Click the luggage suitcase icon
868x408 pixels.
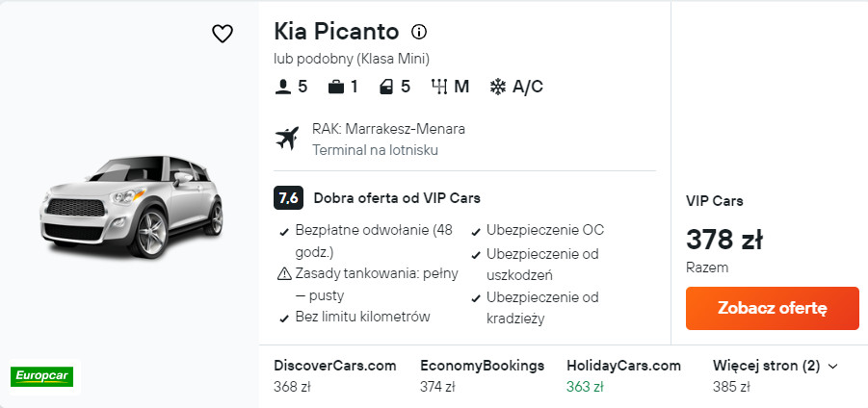pyautogui.click(x=336, y=87)
